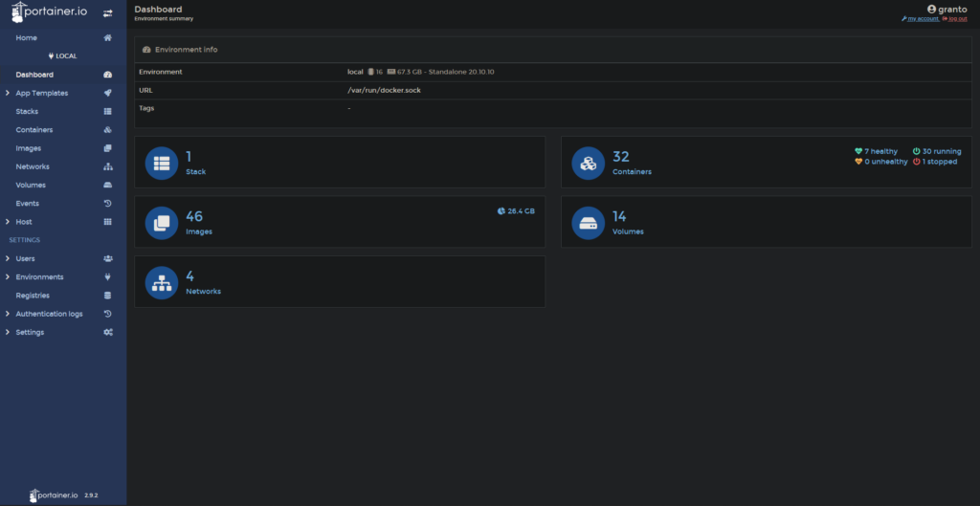Click the log out link
This screenshot has height=506, width=980.
[x=955, y=19]
